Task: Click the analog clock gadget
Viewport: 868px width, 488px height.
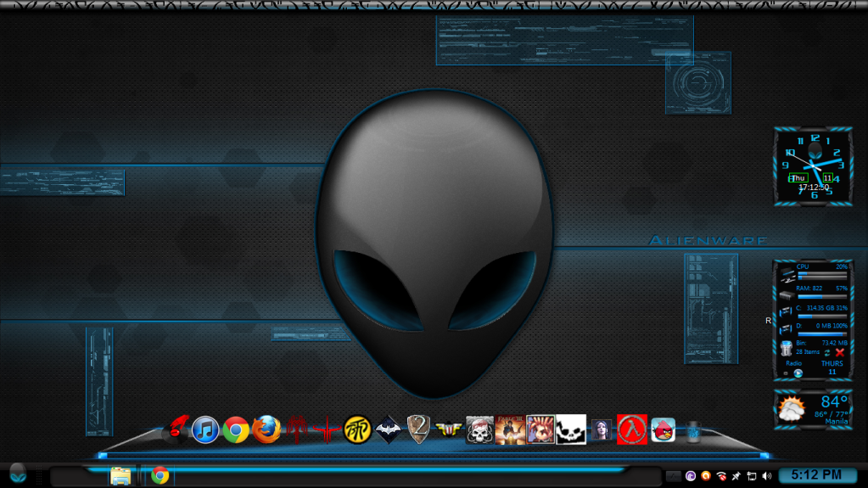Action: click(813, 165)
